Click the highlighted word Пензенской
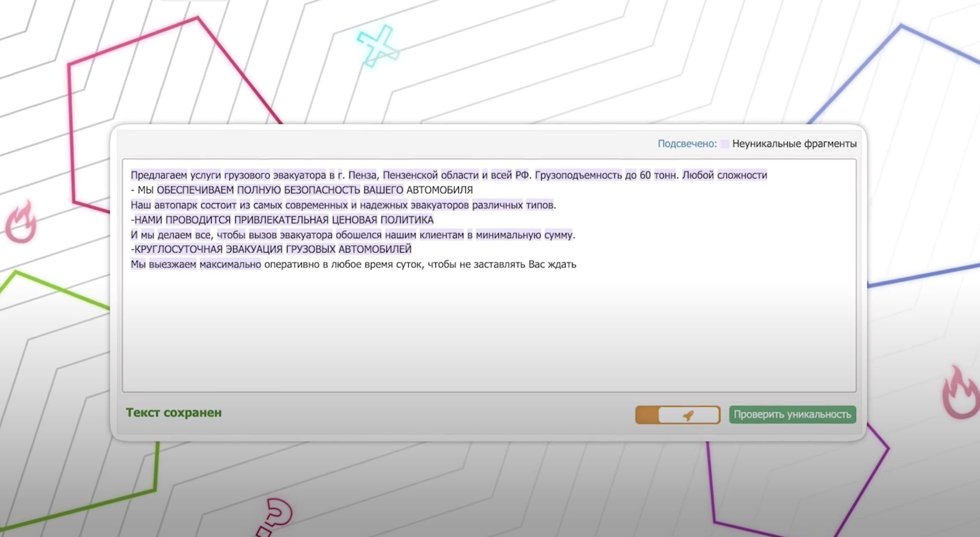 410,175
